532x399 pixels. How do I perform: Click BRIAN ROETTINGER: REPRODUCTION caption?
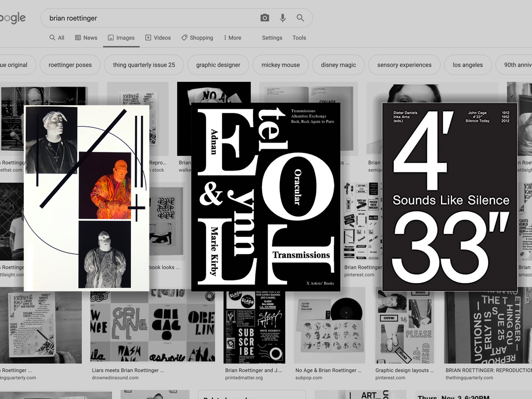coord(489,370)
